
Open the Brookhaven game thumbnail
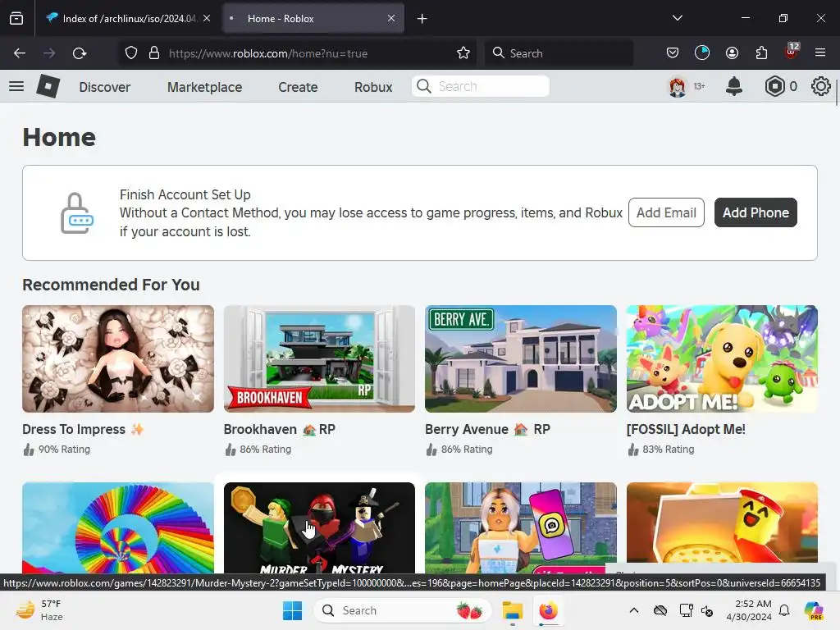(x=319, y=359)
